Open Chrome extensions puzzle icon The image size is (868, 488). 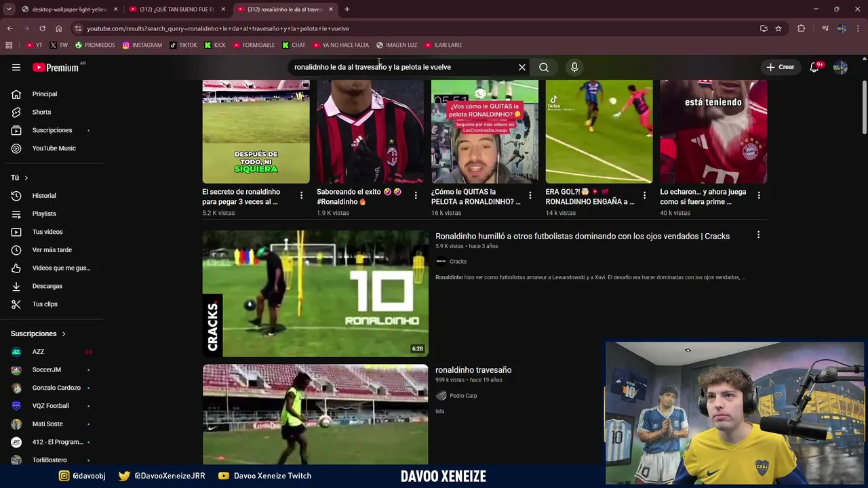pos(802,28)
